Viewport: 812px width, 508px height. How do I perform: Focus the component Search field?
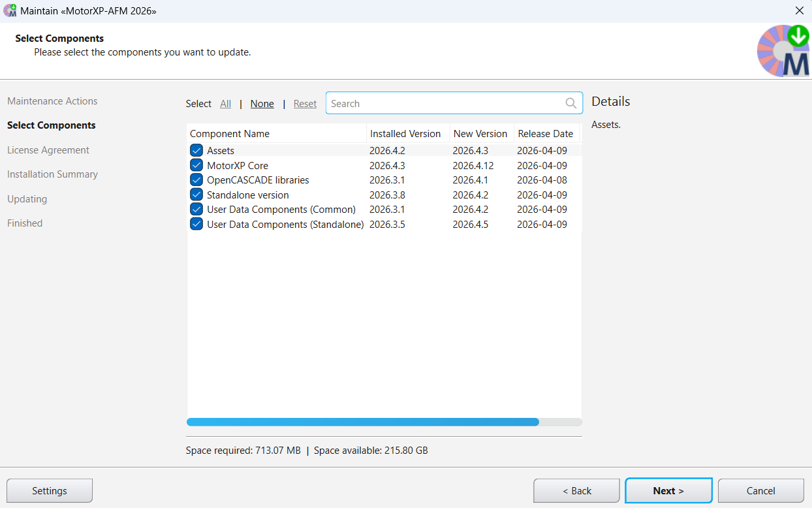point(445,103)
